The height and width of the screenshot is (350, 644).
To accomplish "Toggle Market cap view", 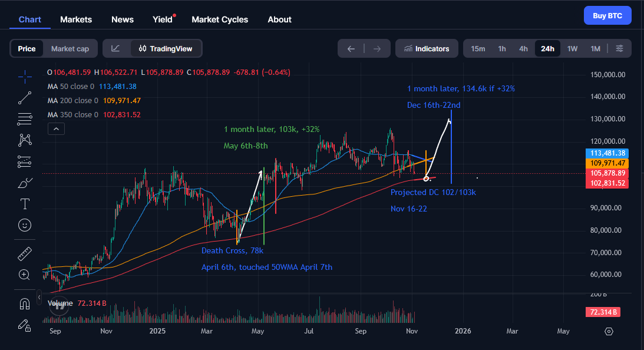I will tap(70, 49).
